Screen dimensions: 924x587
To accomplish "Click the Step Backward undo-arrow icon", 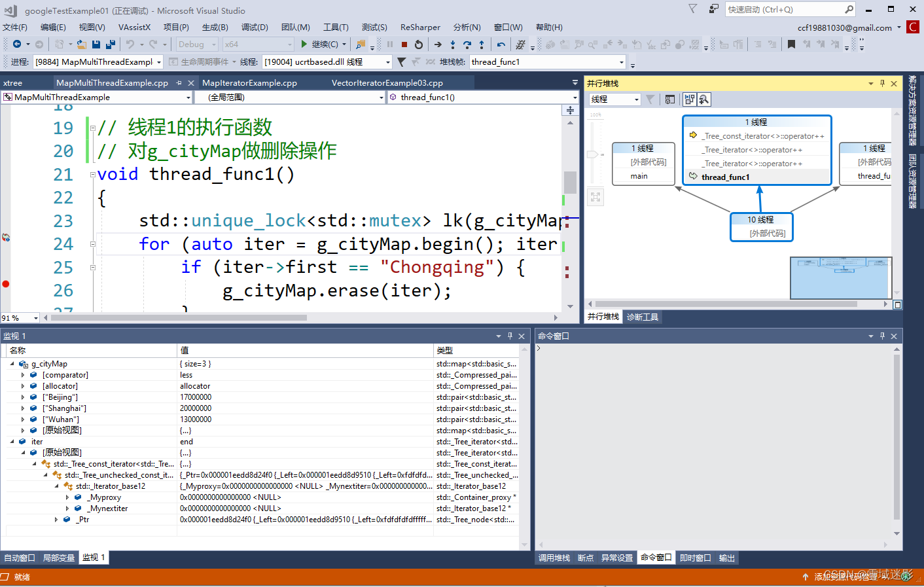I will 501,44.
